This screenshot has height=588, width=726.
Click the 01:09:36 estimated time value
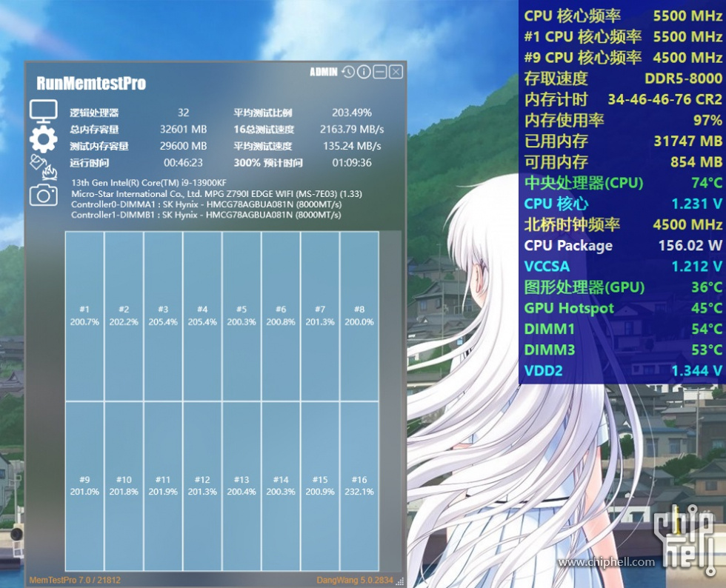coord(352,162)
